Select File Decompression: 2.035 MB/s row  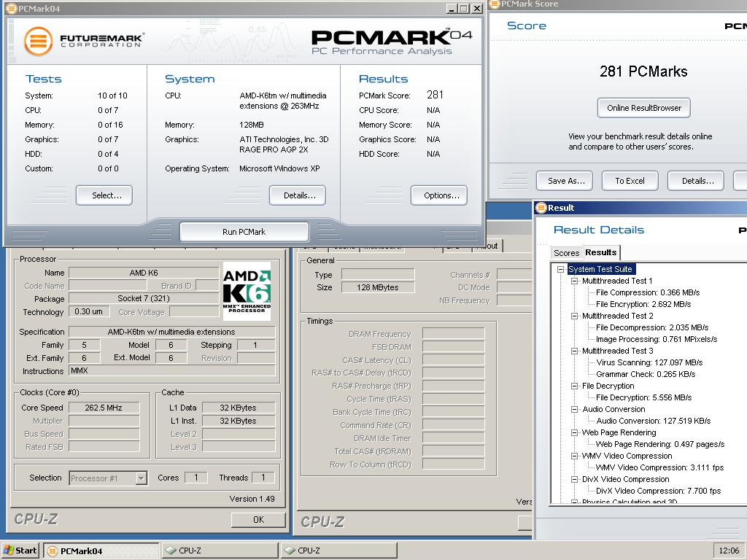652,327
